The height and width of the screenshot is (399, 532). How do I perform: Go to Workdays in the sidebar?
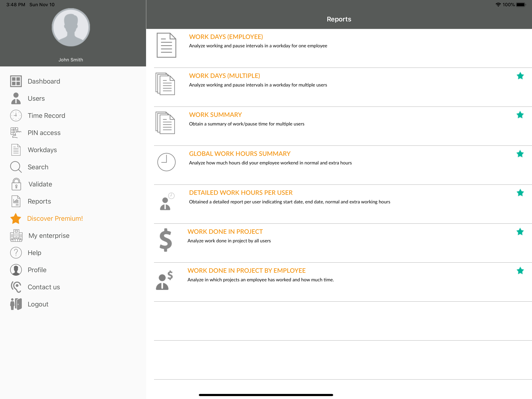(x=42, y=150)
